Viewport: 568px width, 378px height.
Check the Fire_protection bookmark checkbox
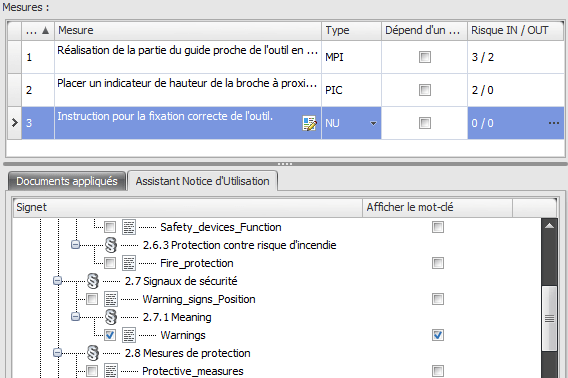click(x=110, y=263)
